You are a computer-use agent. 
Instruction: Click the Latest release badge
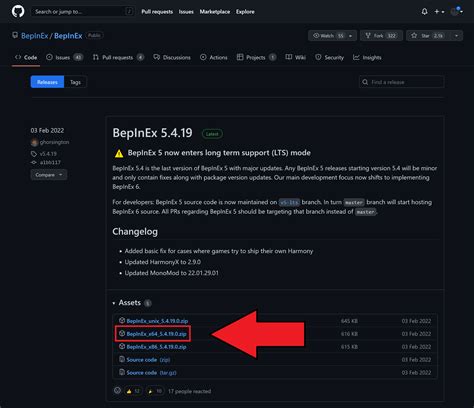coord(212,134)
